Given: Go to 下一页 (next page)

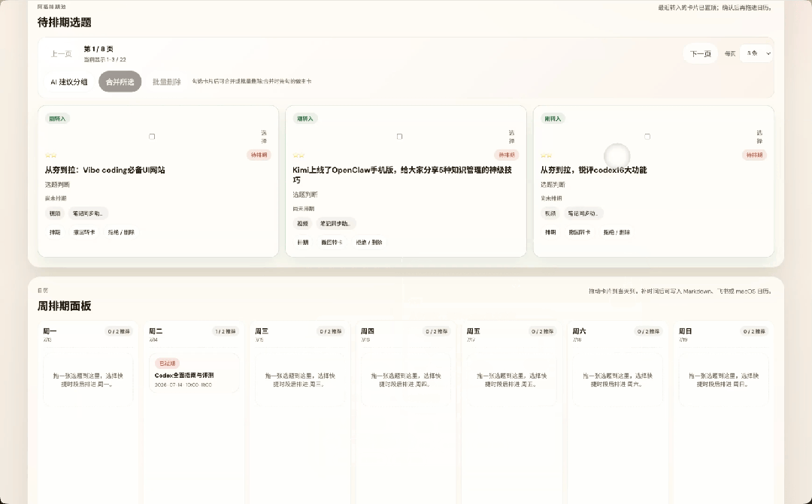Looking at the screenshot, I should click(x=700, y=54).
